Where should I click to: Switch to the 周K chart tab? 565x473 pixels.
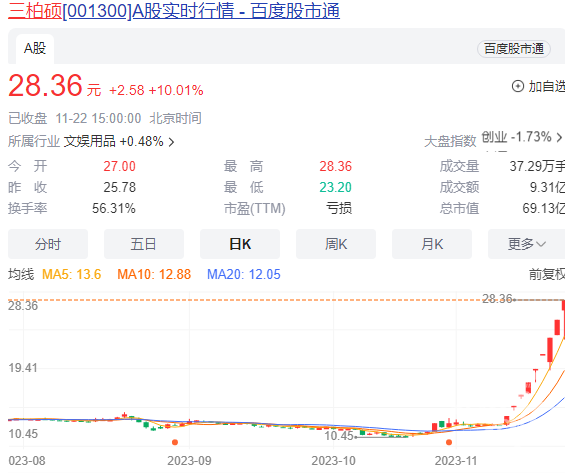(x=336, y=244)
